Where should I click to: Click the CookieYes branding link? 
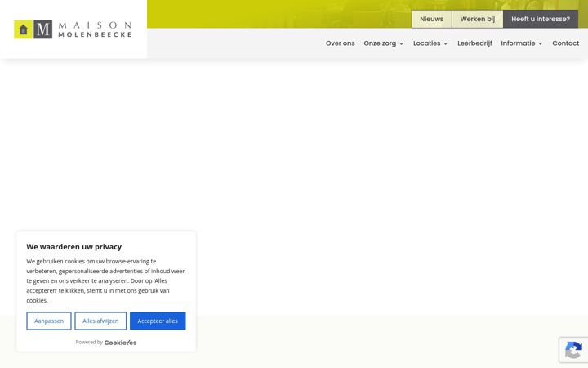(120, 343)
